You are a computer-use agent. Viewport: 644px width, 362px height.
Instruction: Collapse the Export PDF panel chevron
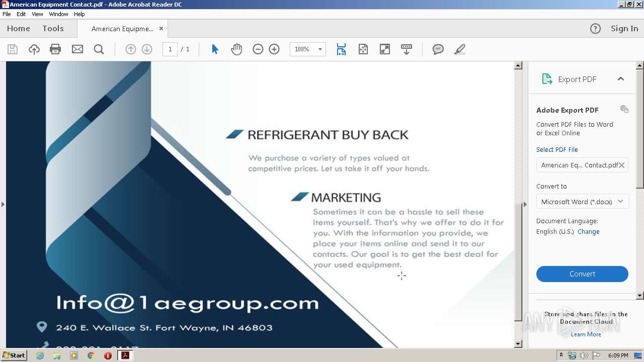(621, 79)
